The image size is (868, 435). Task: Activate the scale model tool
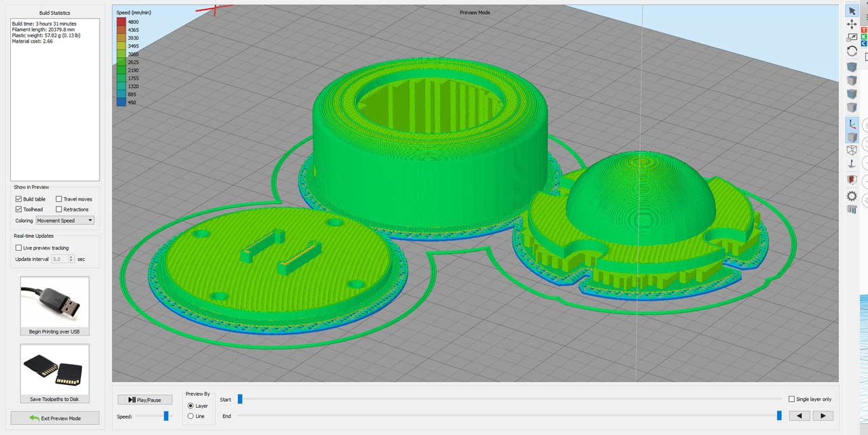pos(852,38)
